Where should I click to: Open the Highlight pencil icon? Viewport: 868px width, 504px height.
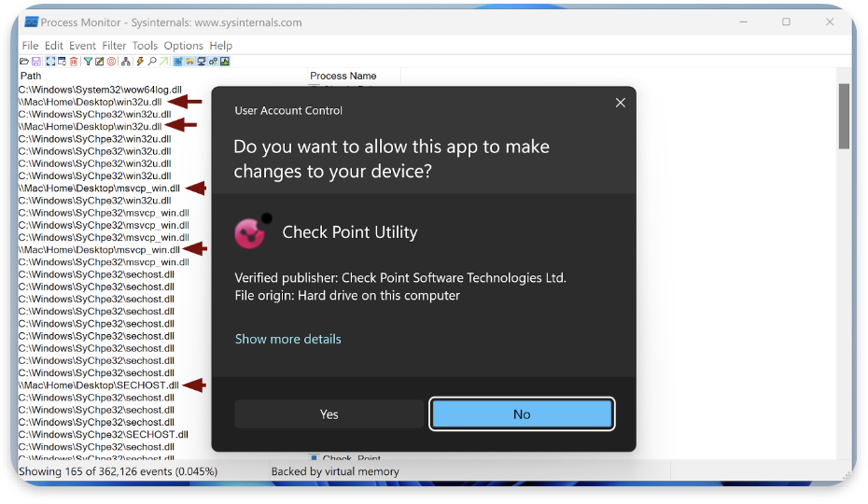[100, 62]
